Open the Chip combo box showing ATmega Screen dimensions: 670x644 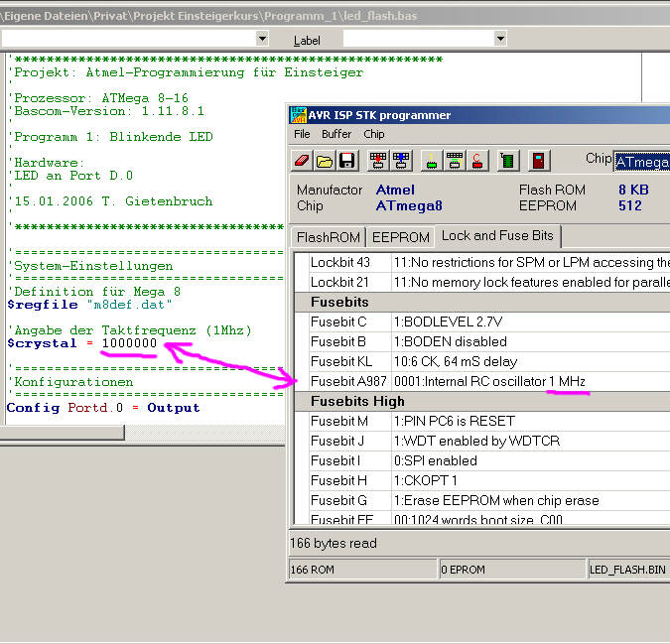642,162
